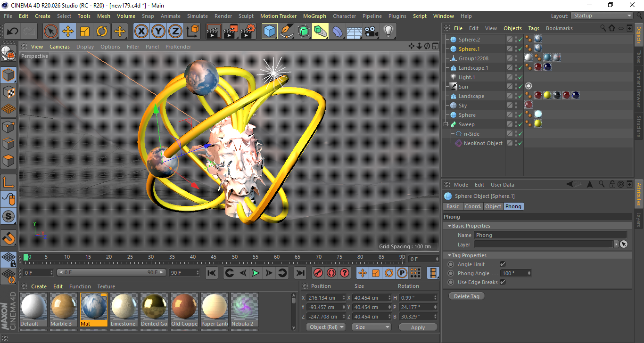
Task: Click the Enable Axis L-shaped icon
Action: [x=8, y=182]
